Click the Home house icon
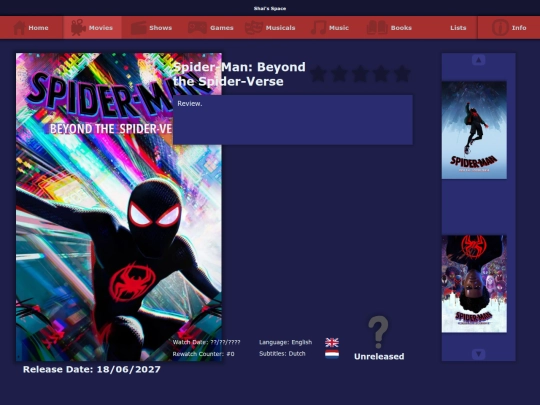 click(19, 28)
